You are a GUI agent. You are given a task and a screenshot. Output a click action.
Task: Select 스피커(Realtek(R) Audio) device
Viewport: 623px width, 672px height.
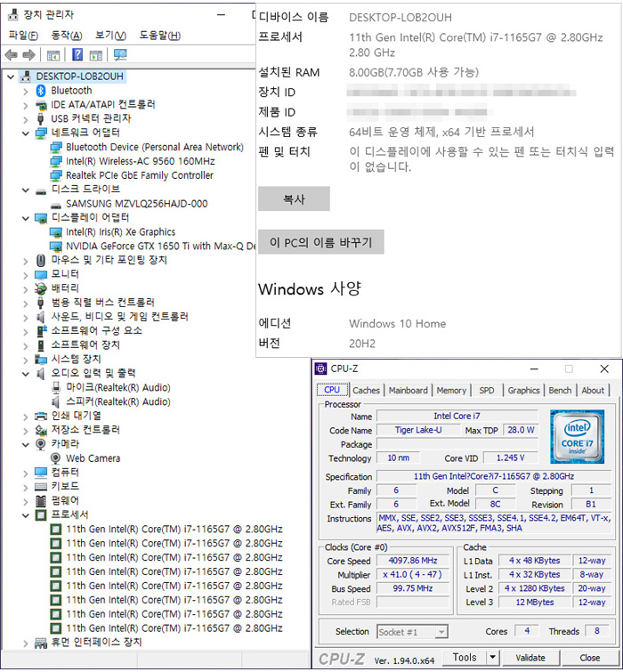[x=117, y=401]
